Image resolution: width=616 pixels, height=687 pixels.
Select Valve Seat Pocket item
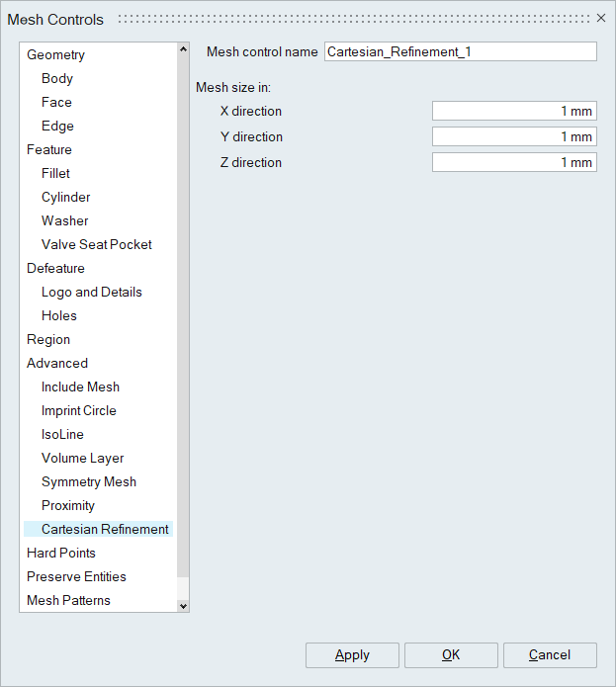pyautogui.click(x=97, y=244)
